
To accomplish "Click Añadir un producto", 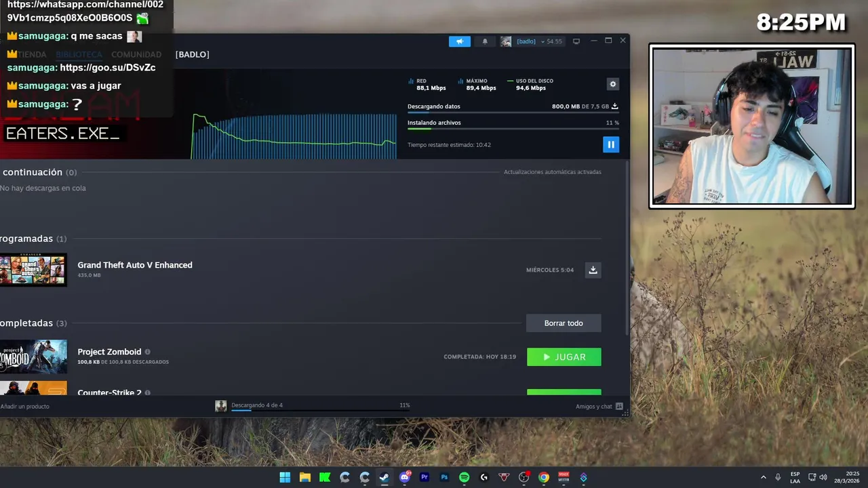I will 24,407.
